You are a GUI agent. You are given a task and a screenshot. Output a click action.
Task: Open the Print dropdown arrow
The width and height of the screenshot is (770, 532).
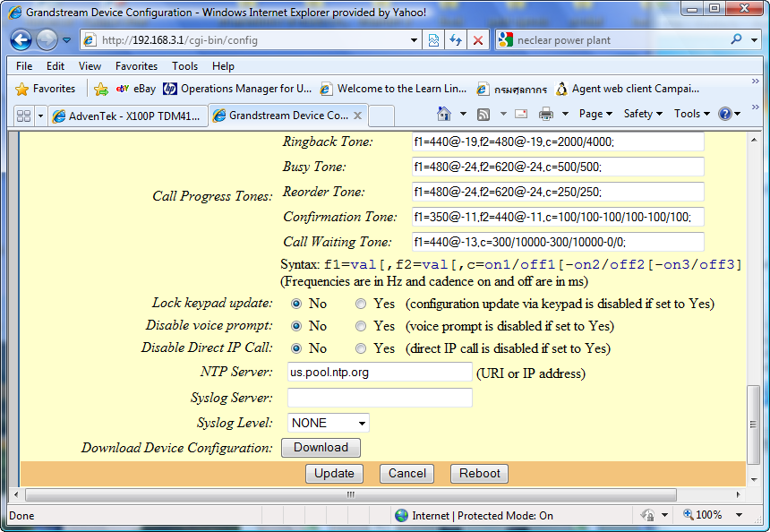point(565,114)
